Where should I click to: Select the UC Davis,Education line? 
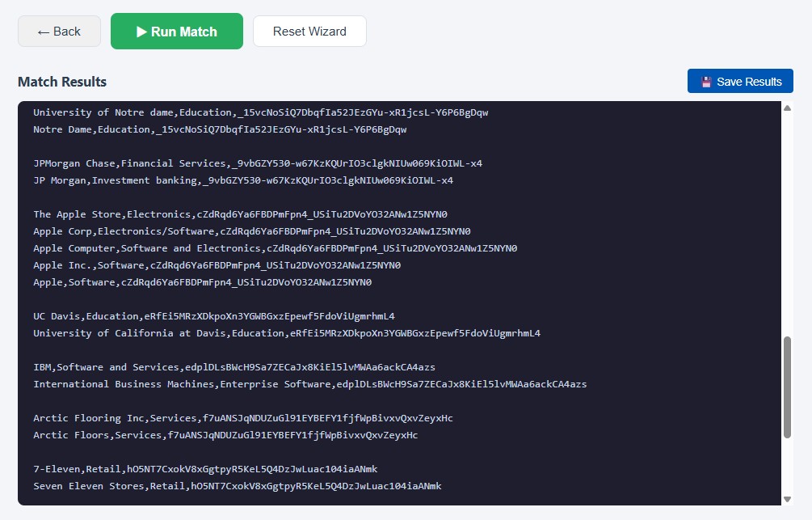(x=214, y=316)
